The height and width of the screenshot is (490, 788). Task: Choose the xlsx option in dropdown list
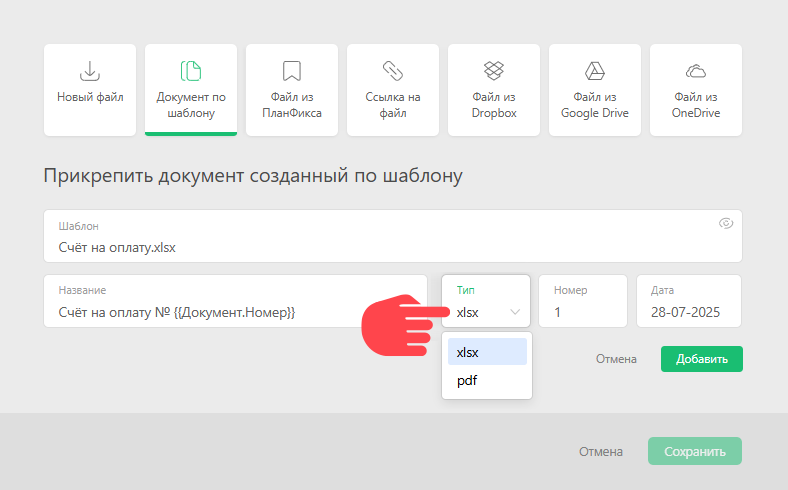pos(487,352)
